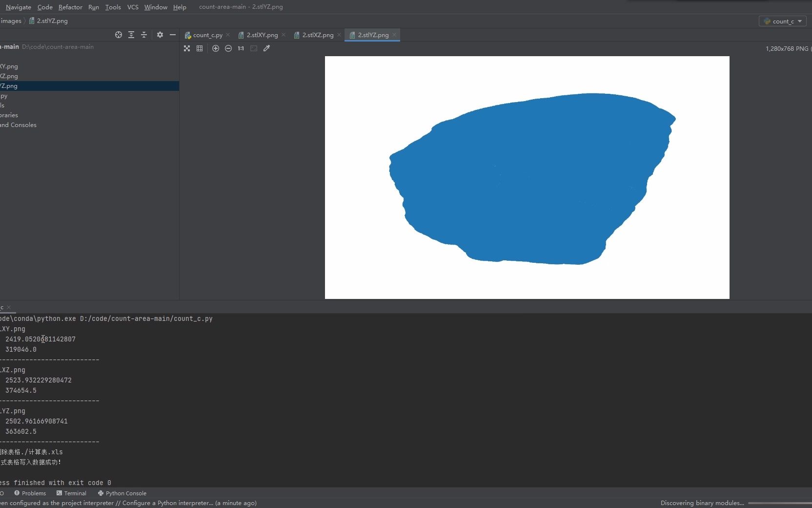Image resolution: width=812 pixels, height=508 pixels.
Task: Toggle the Terminal tool window
Action: (x=71, y=493)
